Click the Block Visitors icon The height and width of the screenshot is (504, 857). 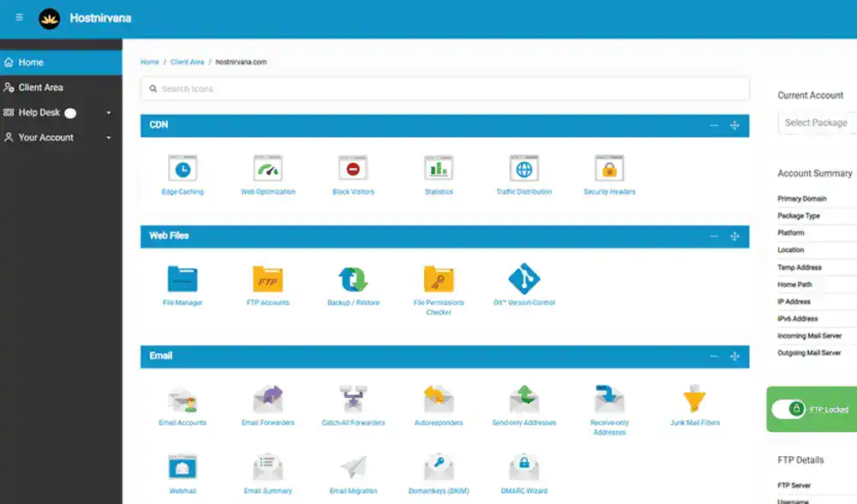[x=353, y=169]
